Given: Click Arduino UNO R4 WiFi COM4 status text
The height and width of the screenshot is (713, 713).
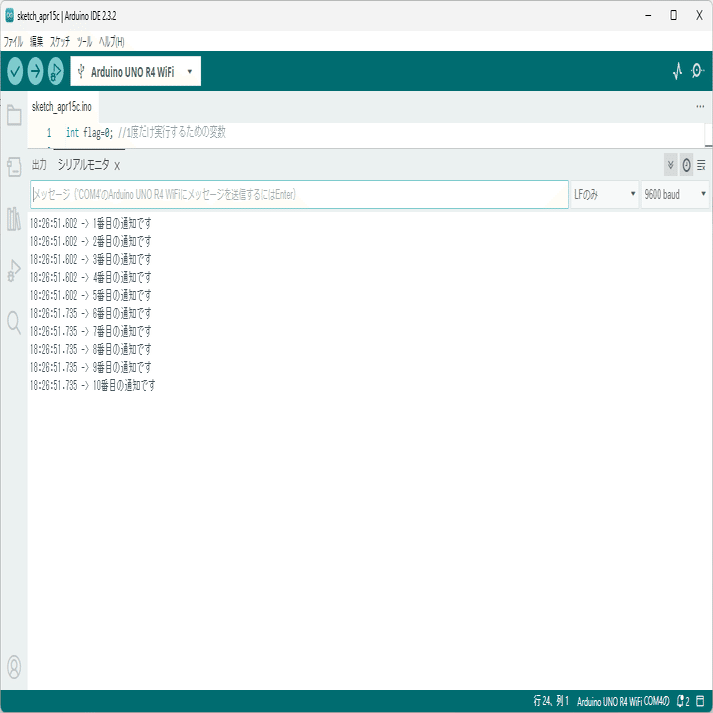Looking at the screenshot, I should (x=623, y=701).
